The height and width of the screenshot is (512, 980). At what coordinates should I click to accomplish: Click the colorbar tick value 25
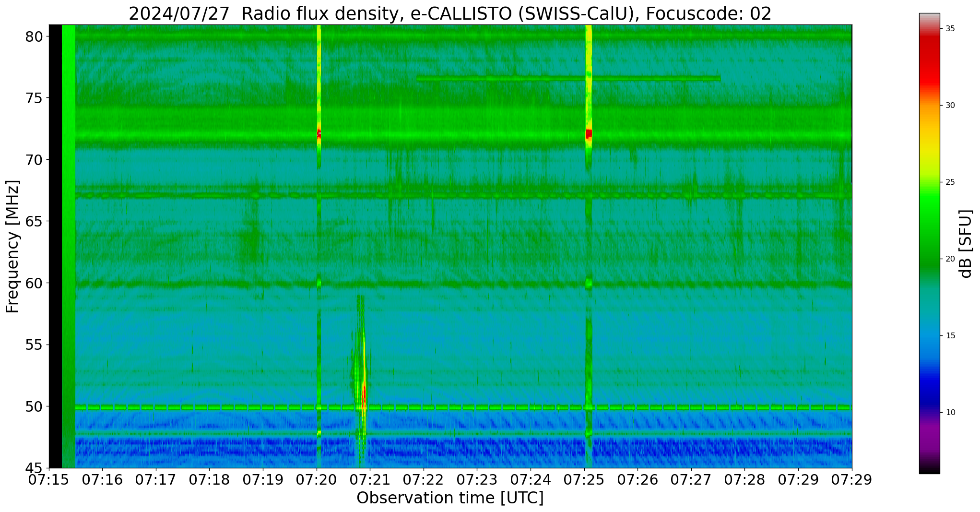pyautogui.click(x=950, y=182)
